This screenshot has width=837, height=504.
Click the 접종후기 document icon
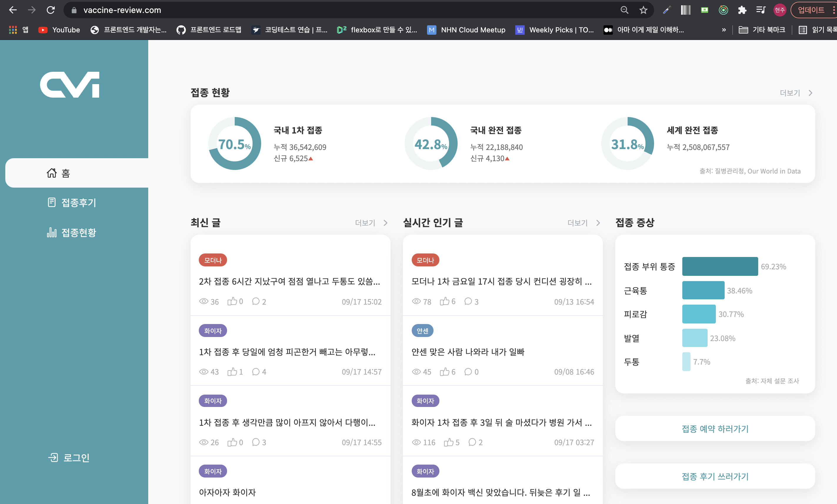click(52, 202)
